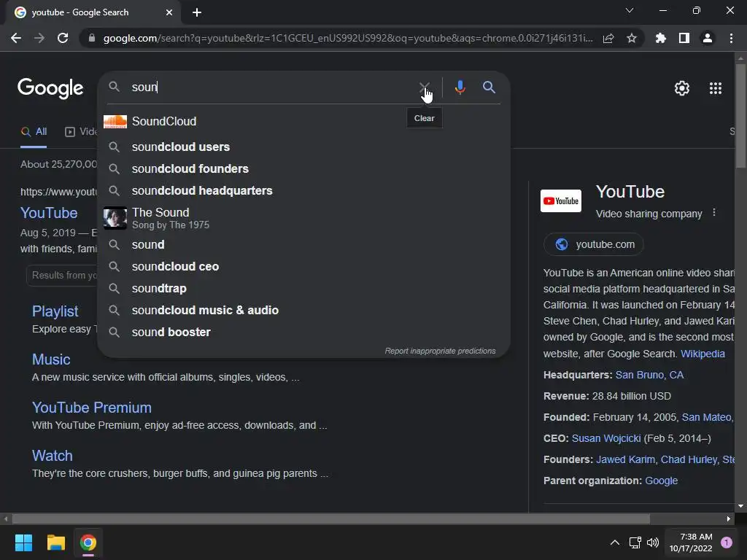The image size is (747, 560).
Task: Choose 'soundtrap' suggestion
Action: (303, 289)
